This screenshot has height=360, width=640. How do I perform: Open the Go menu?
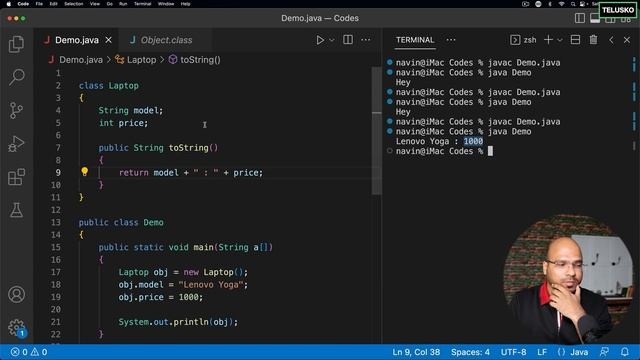109,4
